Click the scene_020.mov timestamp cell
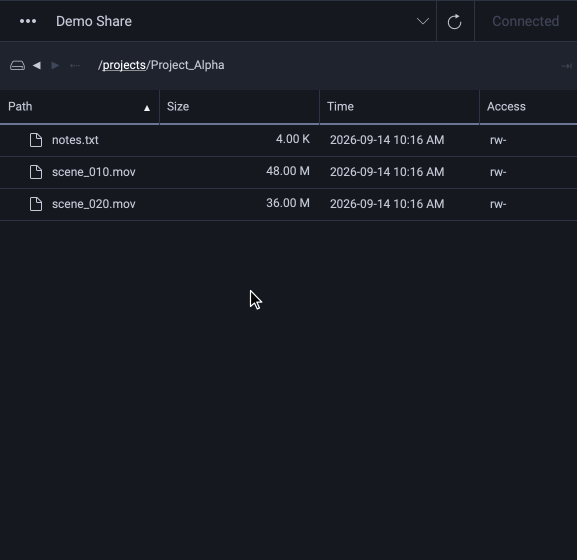The image size is (577, 560). [x=387, y=204]
